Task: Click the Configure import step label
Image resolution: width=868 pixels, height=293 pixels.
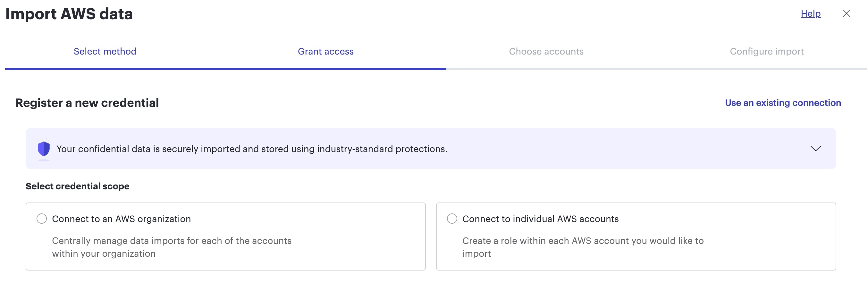Action: (x=766, y=51)
